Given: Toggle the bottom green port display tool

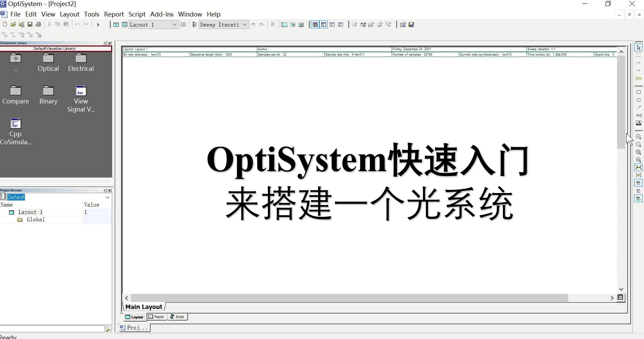Looking at the screenshot, I should [639, 199].
